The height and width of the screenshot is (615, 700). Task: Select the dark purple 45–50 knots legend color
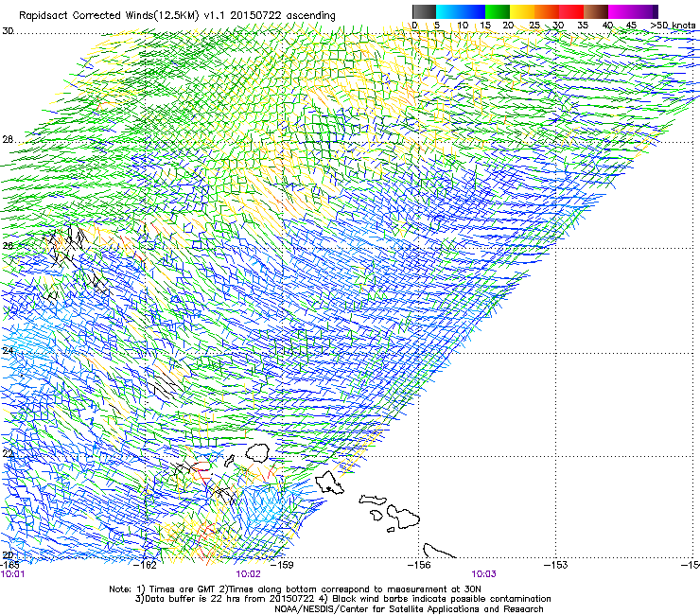point(645,11)
